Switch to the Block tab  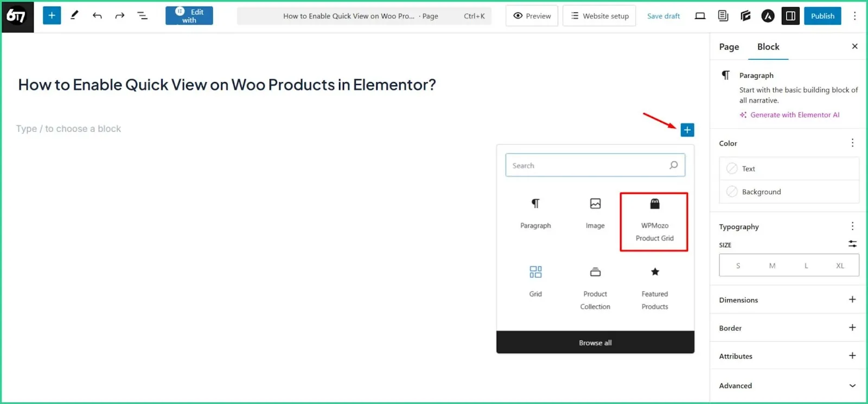(x=768, y=47)
